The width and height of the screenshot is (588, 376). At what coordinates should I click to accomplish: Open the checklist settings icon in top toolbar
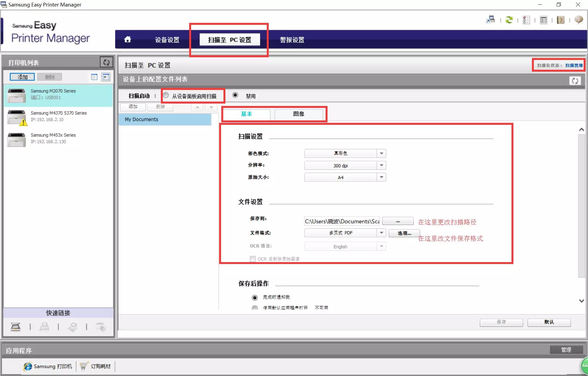pyautogui.click(x=526, y=20)
